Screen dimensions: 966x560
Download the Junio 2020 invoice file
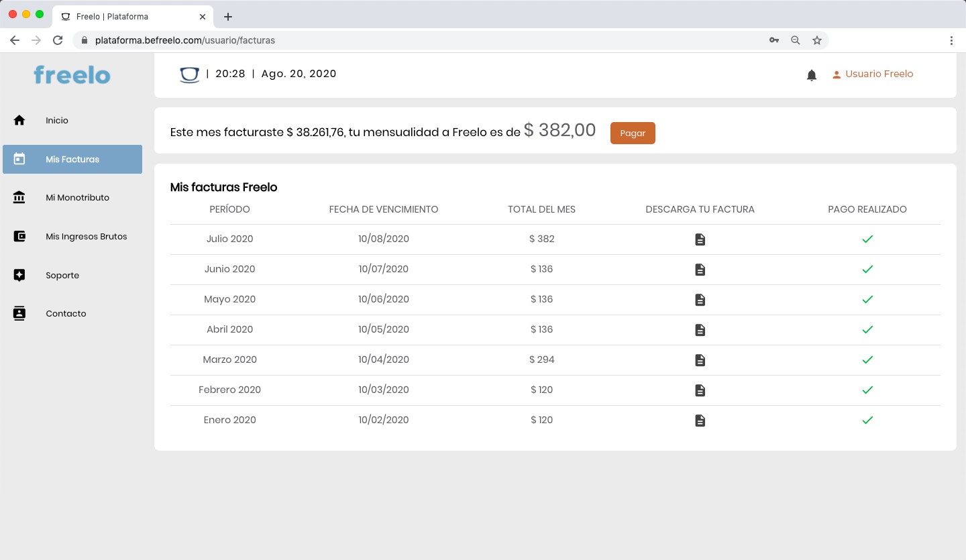click(700, 270)
